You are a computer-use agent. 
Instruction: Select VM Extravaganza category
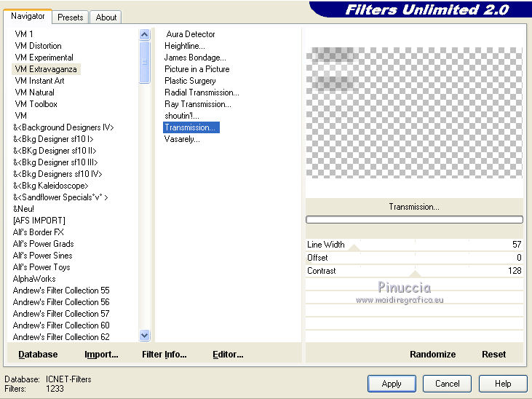click(x=46, y=69)
